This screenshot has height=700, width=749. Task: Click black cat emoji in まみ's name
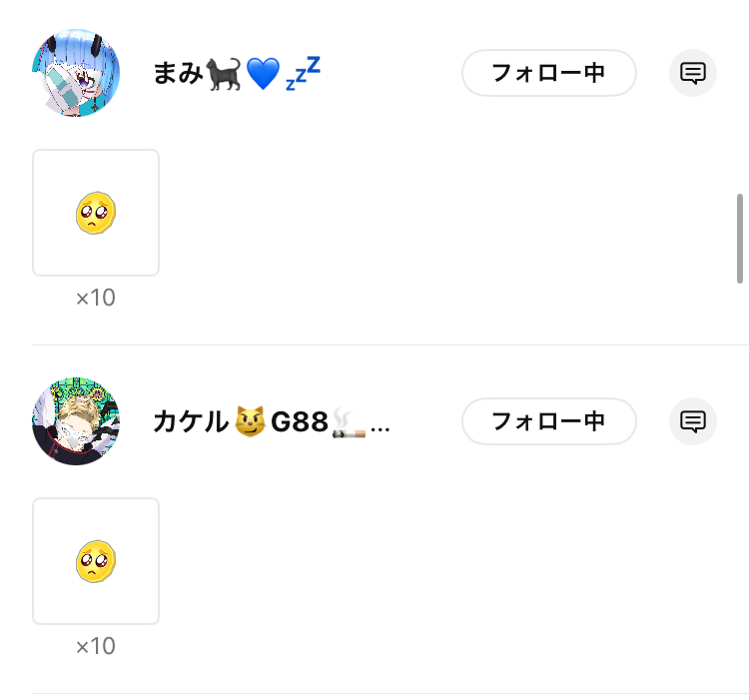coord(223,74)
